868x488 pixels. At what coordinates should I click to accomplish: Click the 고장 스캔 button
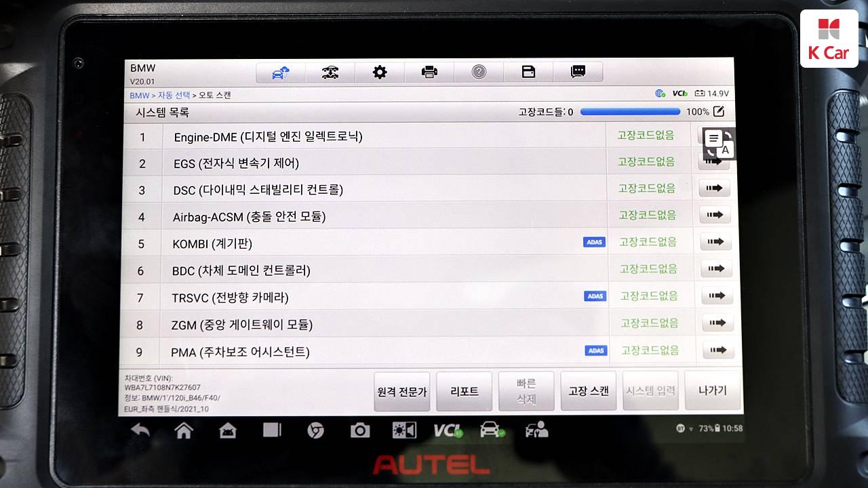[x=589, y=391]
